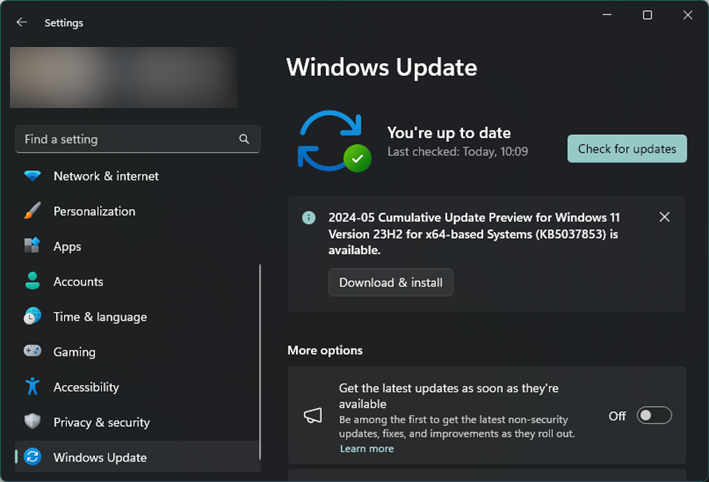Screen dimensions: 709x482
Task: Open Personalization settings
Action: click(137, 211)
